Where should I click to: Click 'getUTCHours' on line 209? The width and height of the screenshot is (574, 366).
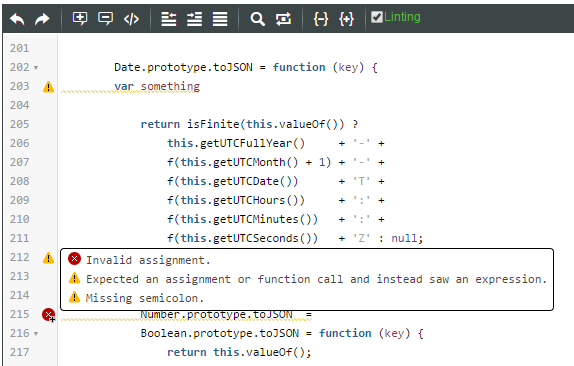(x=249, y=201)
